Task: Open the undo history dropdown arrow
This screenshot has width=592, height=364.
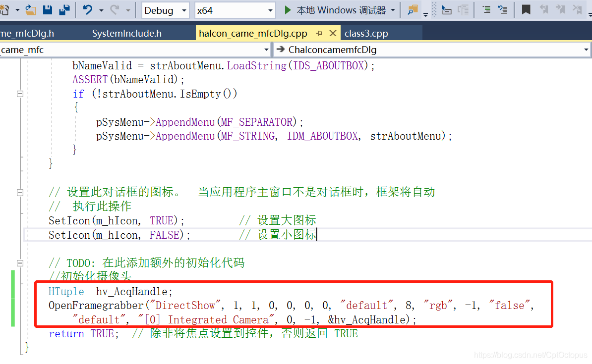Action: [101, 10]
